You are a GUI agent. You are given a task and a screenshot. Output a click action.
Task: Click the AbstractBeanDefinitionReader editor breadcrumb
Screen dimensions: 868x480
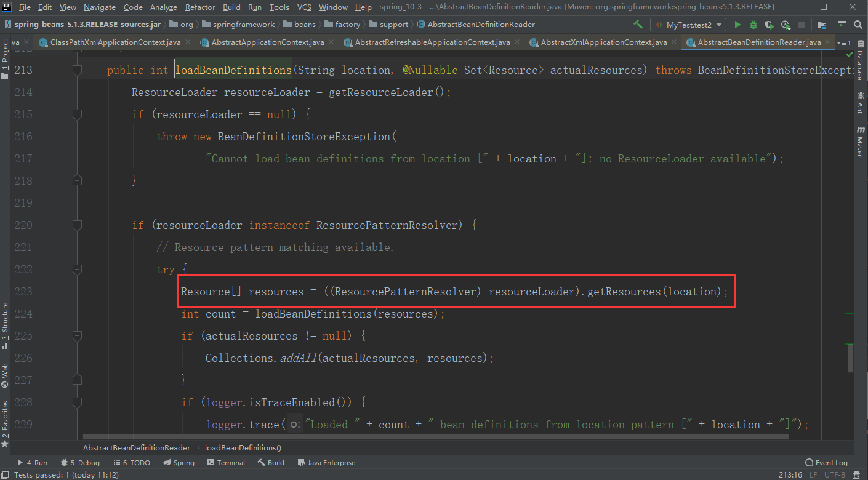click(x=137, y=448)
